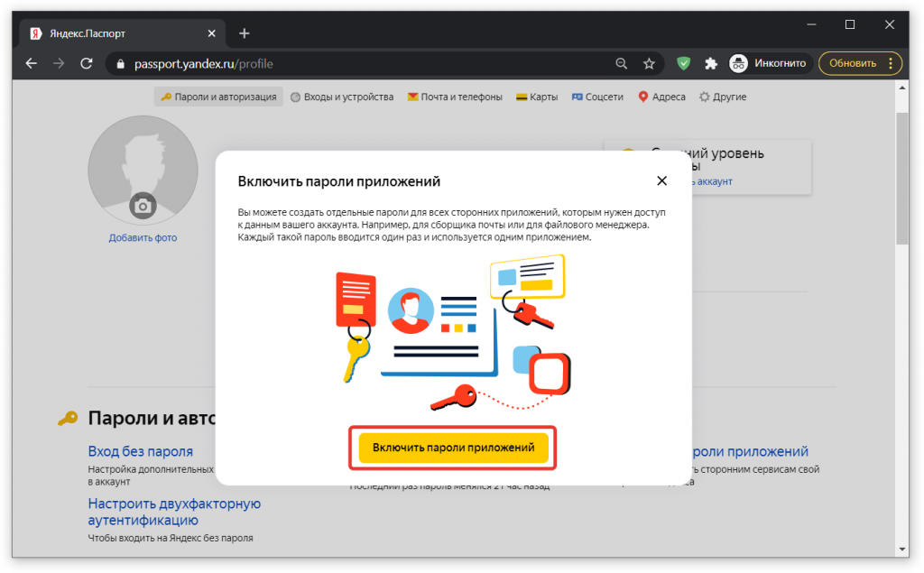Click the camera icon on the profile avatar

(143, 205)
